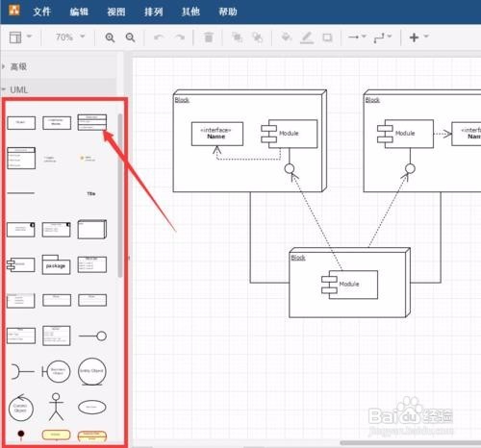Select the Use Case ellipse shape
Screen dimensions: 481x448
(x=91, y=407)
